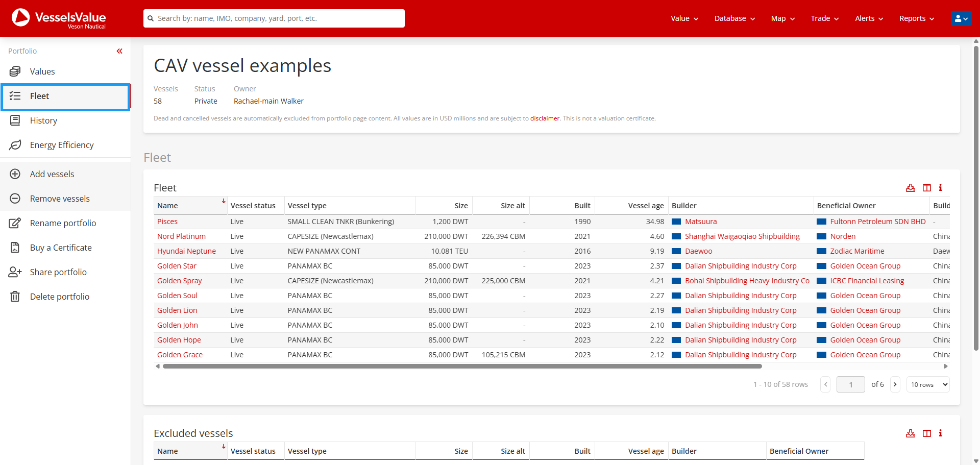Image resolution: width=980 pixels, height=465 pixels.
Task: Open the user account dropdown
Action: click(961, 18)
